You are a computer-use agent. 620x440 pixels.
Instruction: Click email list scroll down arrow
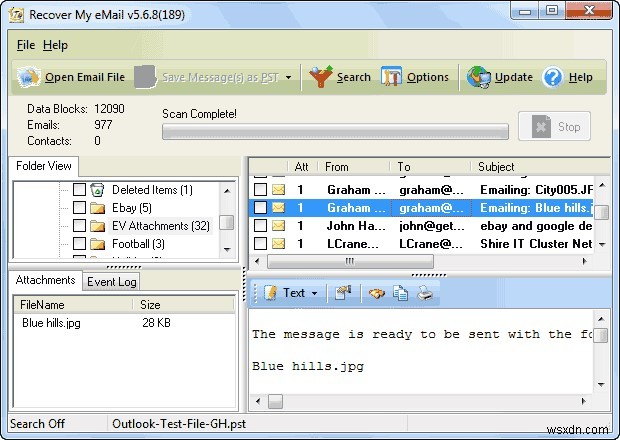(x=602, y=245)
